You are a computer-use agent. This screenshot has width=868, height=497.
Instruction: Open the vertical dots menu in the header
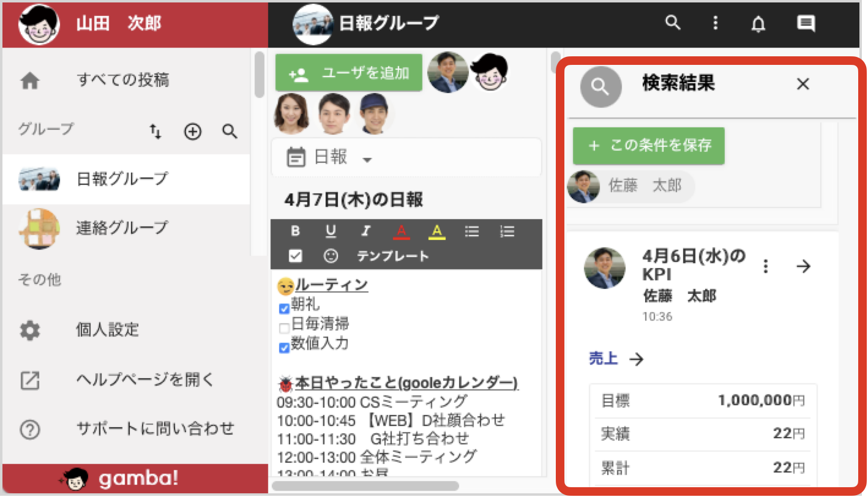716,23
